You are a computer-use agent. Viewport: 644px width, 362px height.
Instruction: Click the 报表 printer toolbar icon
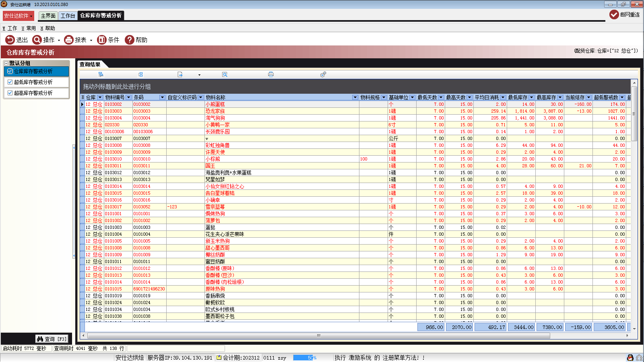coord(69,40)
